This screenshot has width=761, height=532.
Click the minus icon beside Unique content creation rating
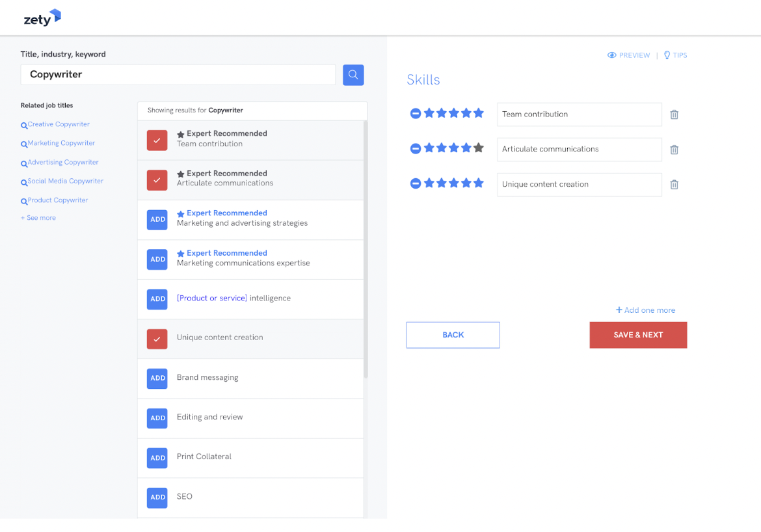[416, 183]
